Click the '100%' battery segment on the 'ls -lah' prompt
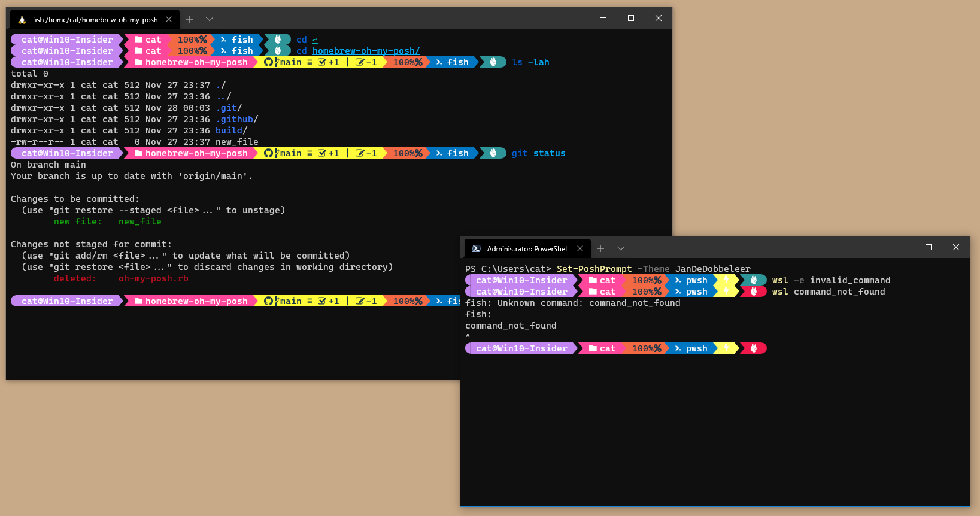The width and height of the screenshot is (980, 516). (406, 62)
